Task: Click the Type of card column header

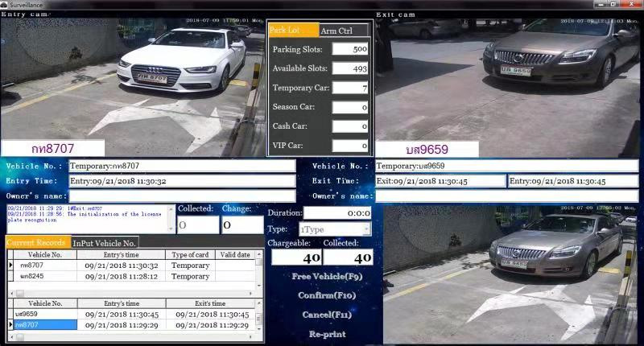Action: pos(191,255)
